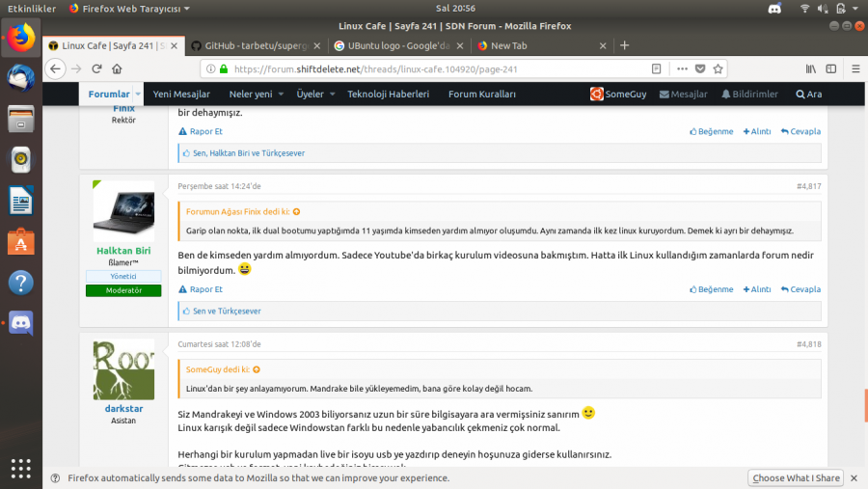Open Firefox from the Ubuntu dock
868x489 pixels.
(21, 38)
